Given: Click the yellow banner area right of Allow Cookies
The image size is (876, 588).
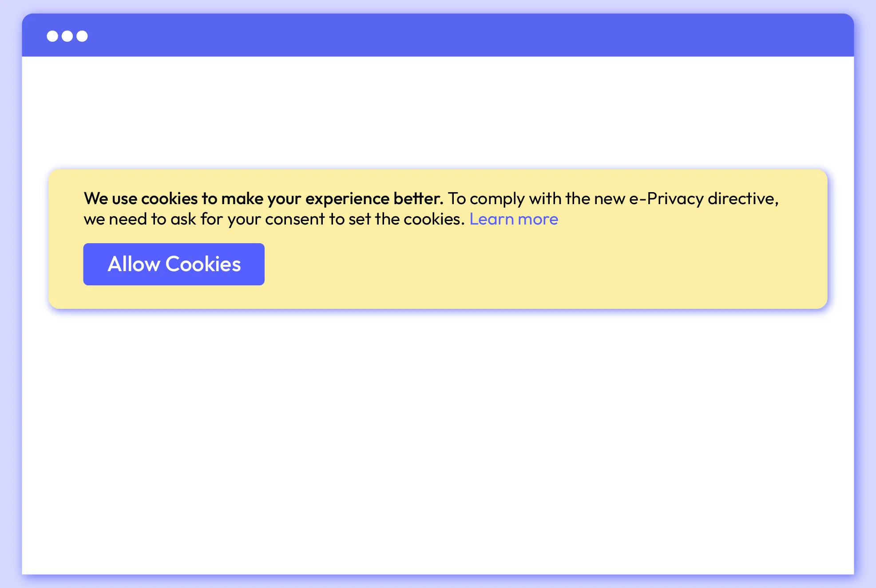Looking at the screenshot, I should [x=533, y=266].
